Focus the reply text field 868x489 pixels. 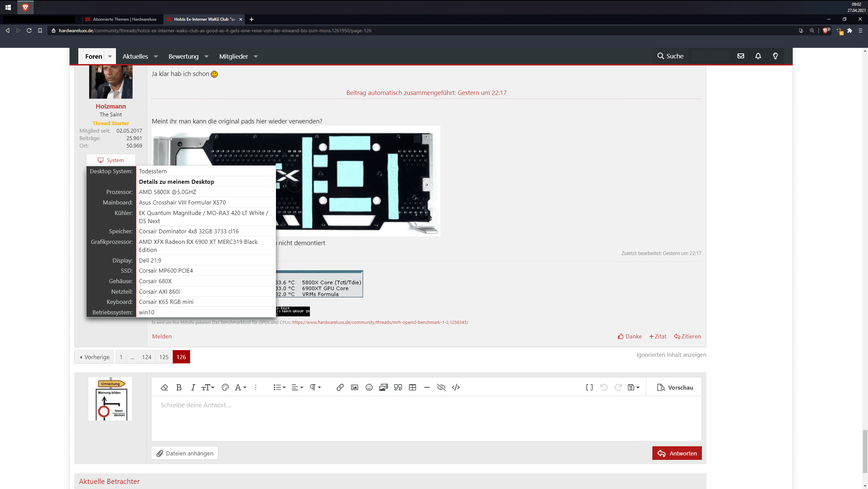(426, 419)
